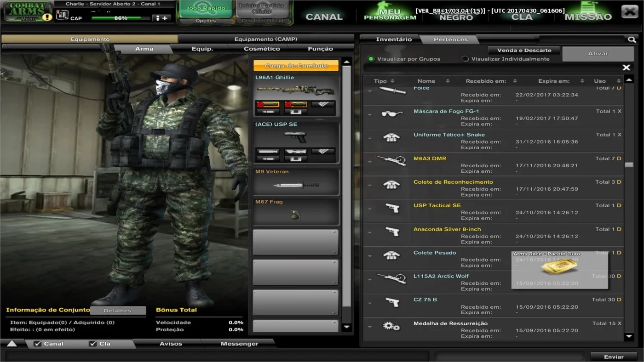The width and height of the screenshot is (644, 362).
Task: Sort by the Recebido em column header
Action: click(x=491, y=81)
